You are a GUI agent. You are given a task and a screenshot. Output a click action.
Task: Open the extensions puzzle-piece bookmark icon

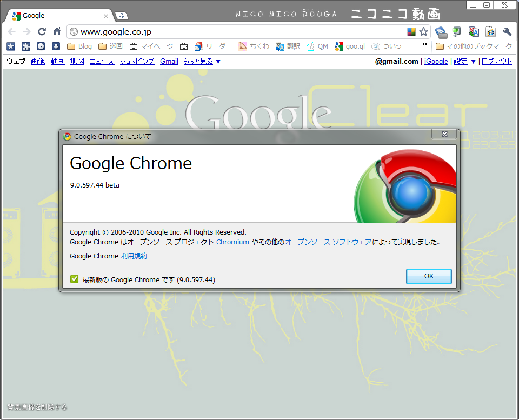[26, 46]
